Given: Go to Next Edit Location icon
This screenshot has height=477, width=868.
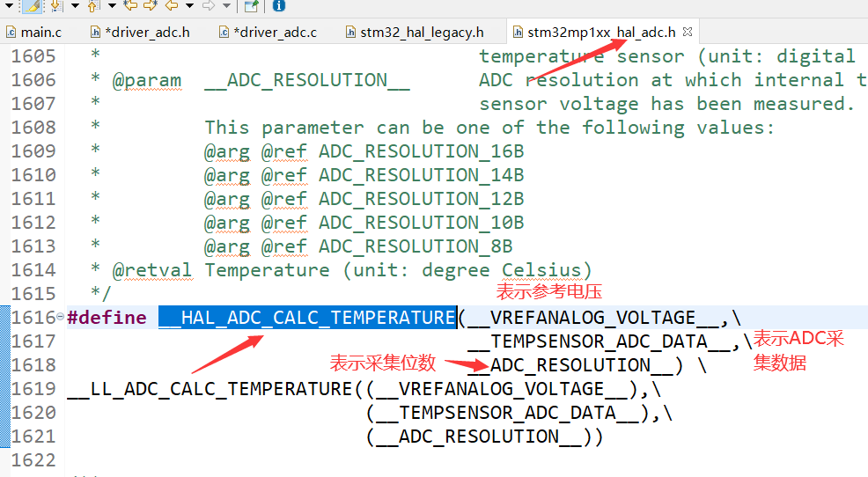Looking at the screenshot, I should point(151,6).
